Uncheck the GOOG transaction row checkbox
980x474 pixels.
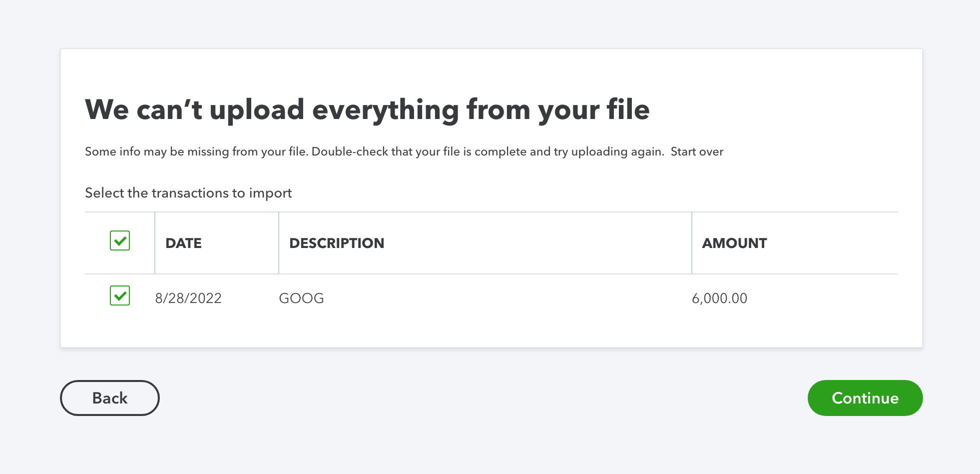[x=120, y=296]
